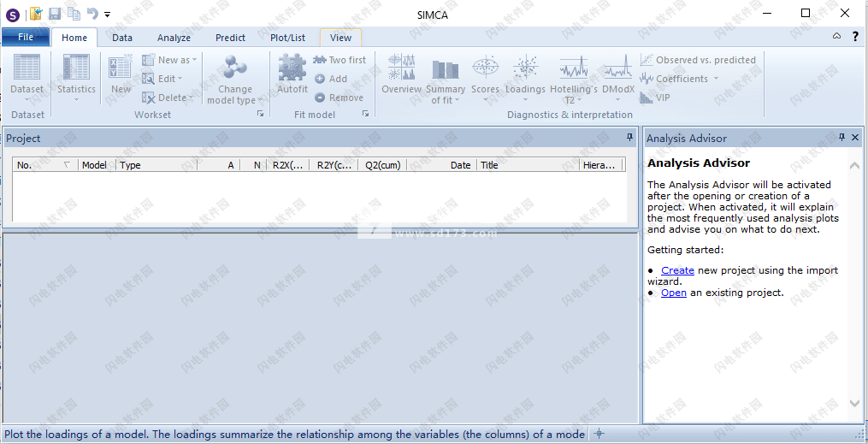Expand Change model type dialog launcher
The width and height of the screenshot is (868, 444).
pyautogui.click(x=260, y=114)
